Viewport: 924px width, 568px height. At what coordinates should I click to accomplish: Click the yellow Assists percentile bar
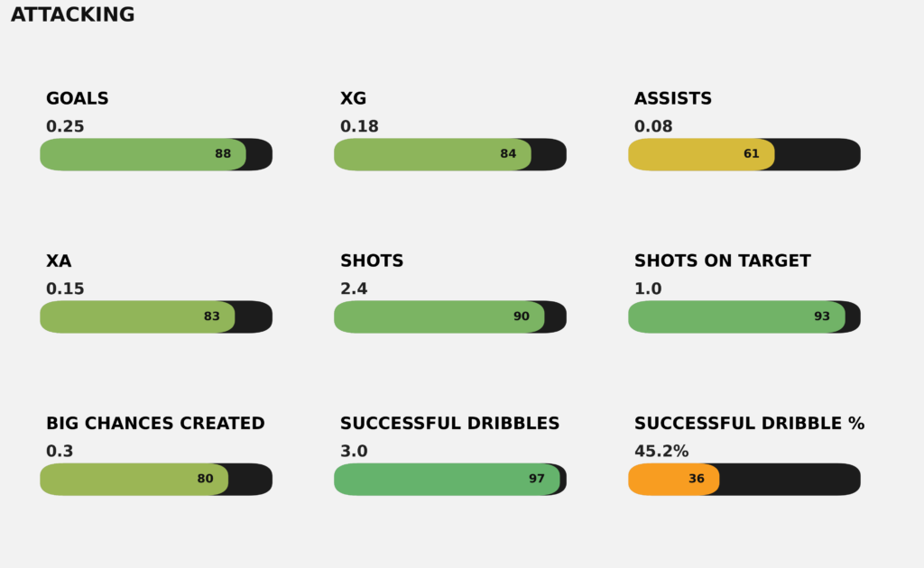point(701,154)
